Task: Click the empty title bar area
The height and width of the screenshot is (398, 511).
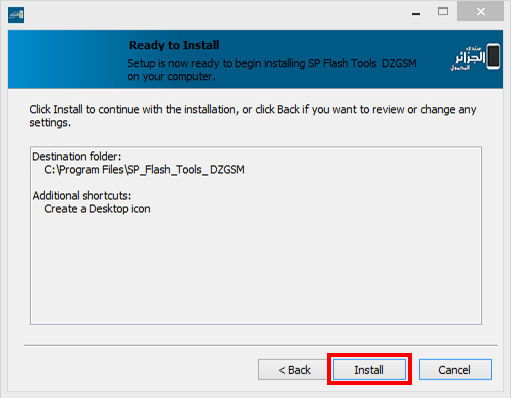Action: tap(213, 14)
